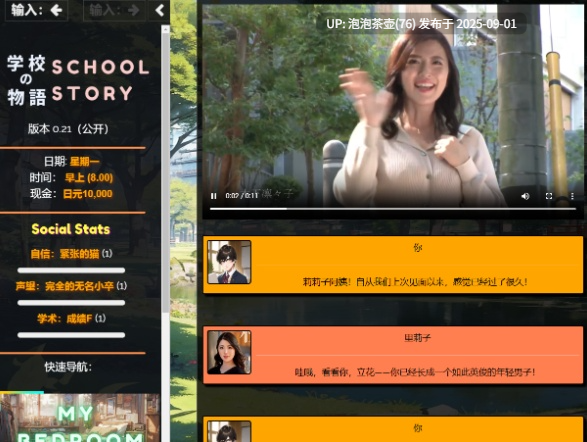Click the dialogue line starting 哇哦

click(415, 372)
